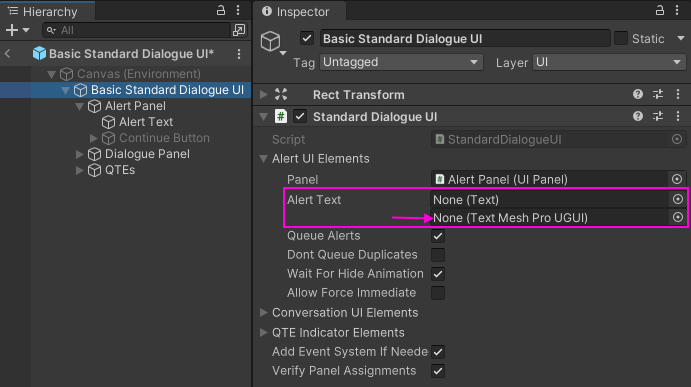Click None (Text Mesh Pro UGUI) field

point(549,218)
